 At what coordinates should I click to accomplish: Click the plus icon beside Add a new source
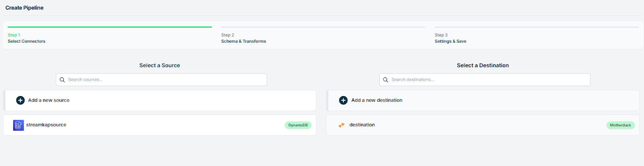(20, 100)
